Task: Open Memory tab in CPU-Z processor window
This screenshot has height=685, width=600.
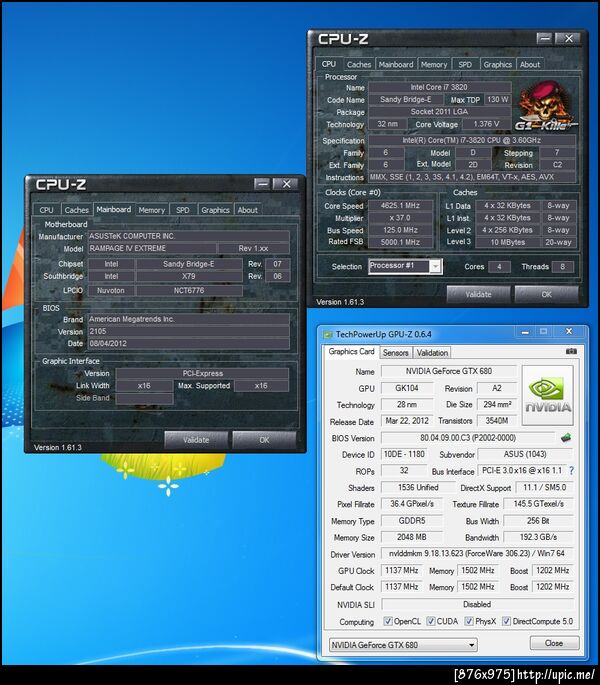Action: 434,64
